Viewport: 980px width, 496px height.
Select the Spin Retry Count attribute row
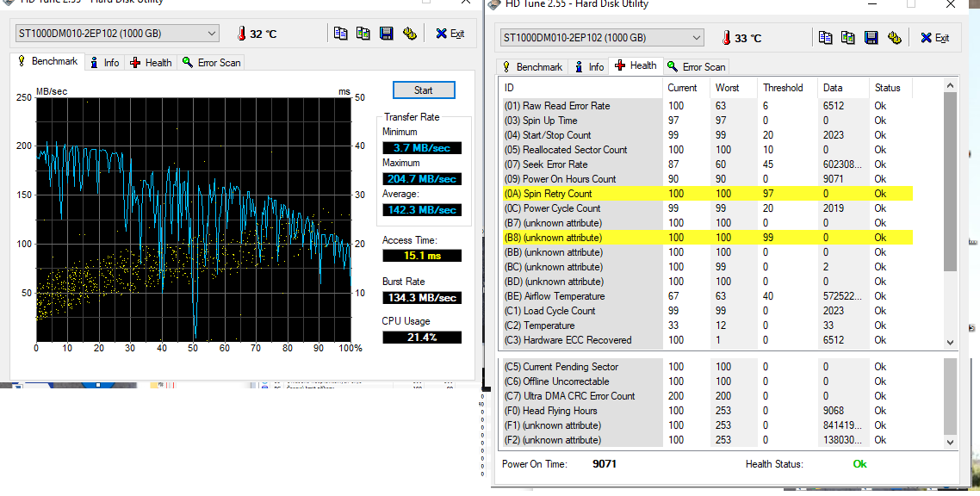(603, 194)
